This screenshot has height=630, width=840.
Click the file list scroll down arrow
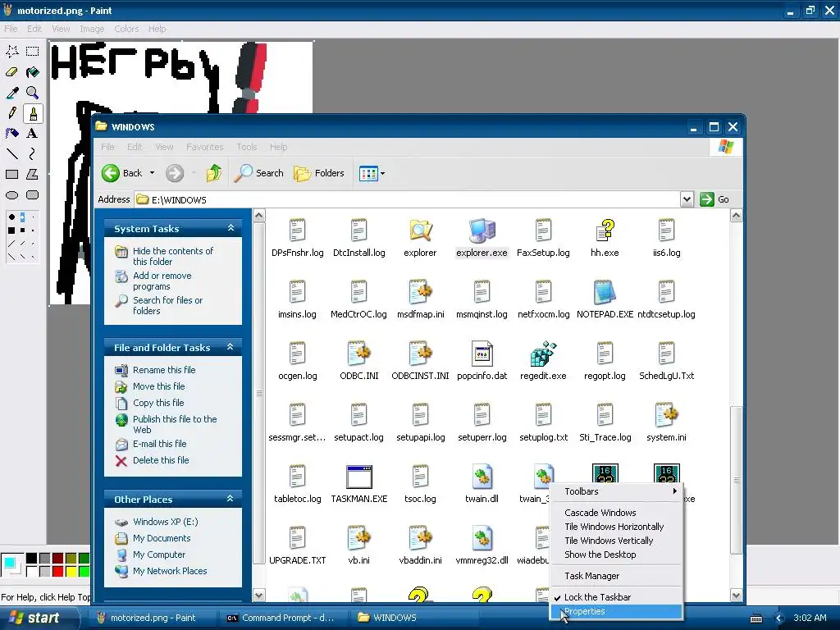[736, 596]
